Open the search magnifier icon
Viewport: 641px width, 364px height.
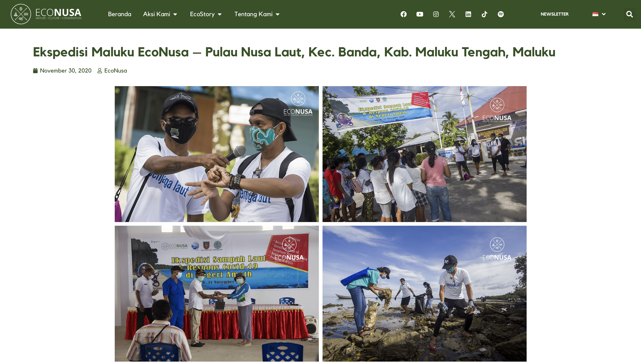click(629, 14)
